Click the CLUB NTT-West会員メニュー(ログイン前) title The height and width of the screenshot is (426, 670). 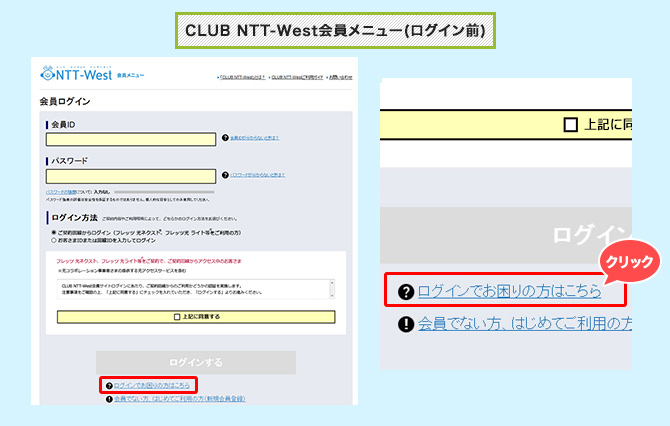click(335, 30)
